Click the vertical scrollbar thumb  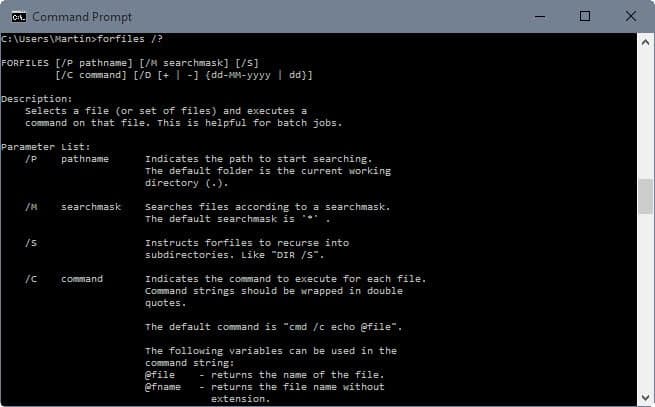[x=645, y=196]
